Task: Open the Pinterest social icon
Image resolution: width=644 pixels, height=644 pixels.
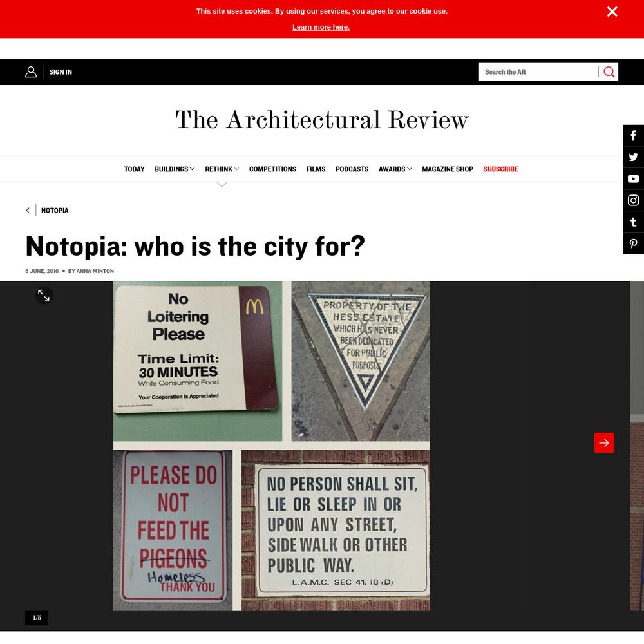Action: pyautogui.click(x=633, y=243)
